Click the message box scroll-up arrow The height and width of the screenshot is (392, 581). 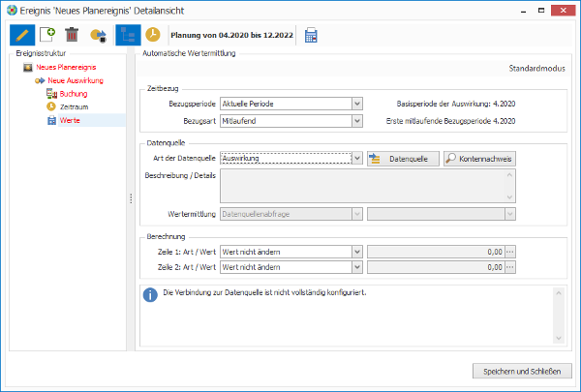pos(559,293)
